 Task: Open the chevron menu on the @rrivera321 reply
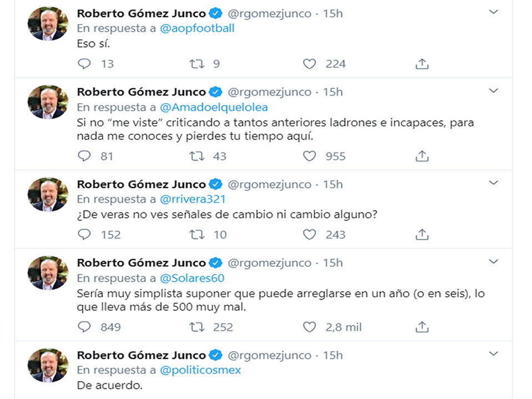493,183
